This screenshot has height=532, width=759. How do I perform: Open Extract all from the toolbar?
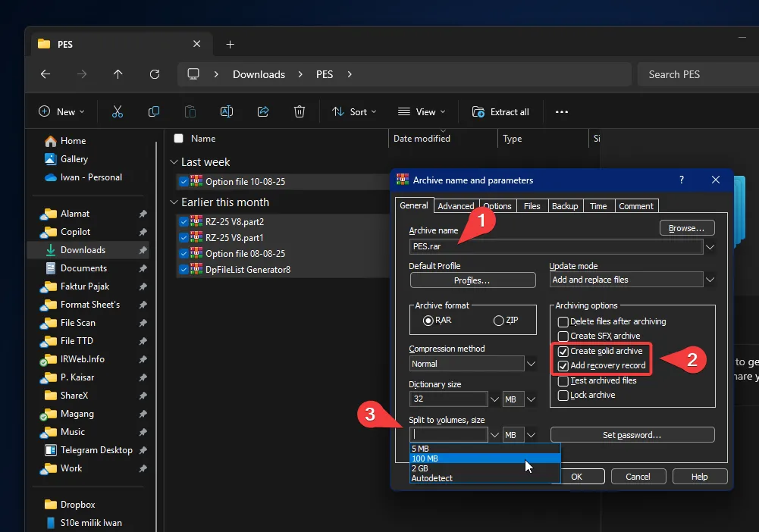point(500,111)
